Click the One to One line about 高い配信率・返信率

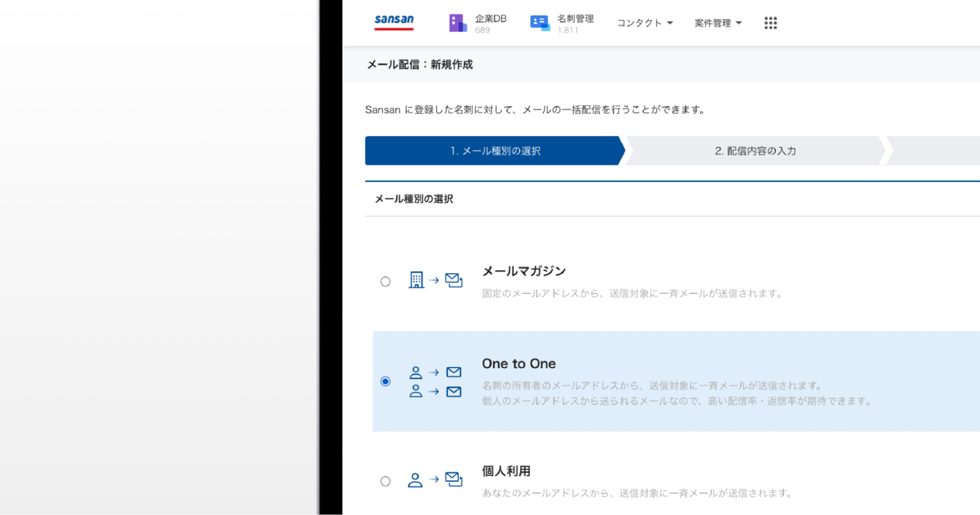coord(677,401)
